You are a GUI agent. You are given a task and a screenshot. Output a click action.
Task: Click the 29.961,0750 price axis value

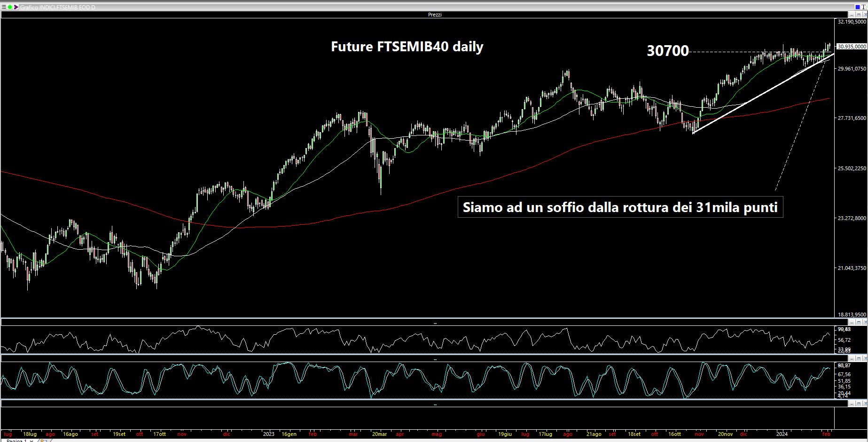[852, 69]
